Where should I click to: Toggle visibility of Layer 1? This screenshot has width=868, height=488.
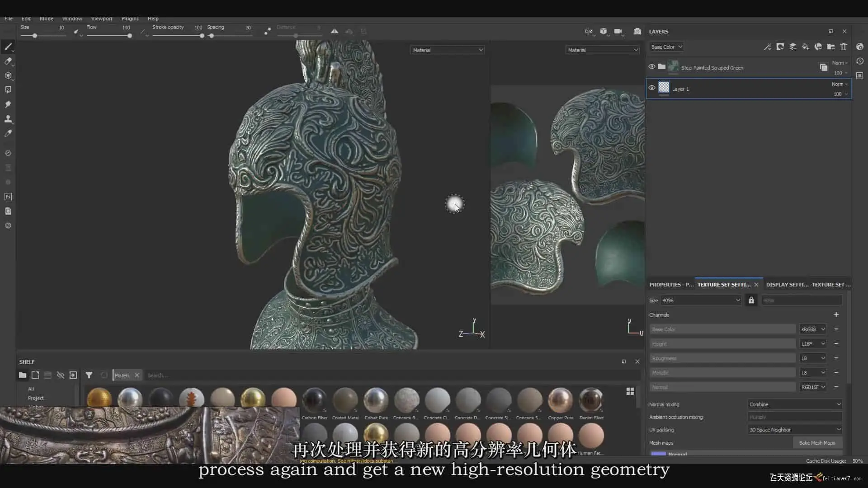652,88
